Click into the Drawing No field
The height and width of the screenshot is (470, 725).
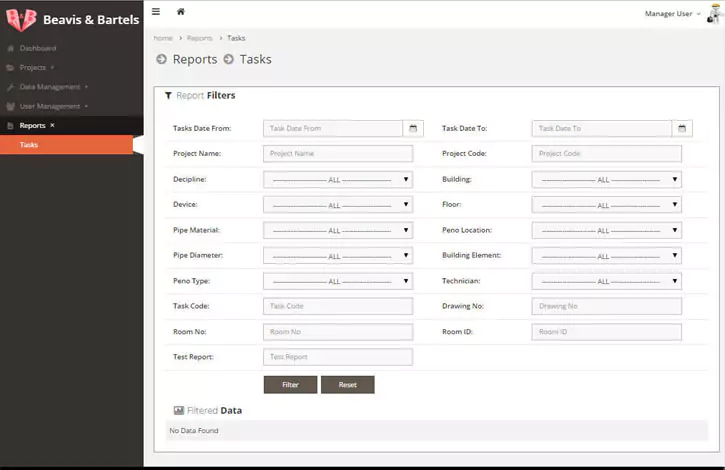[606, 306]
